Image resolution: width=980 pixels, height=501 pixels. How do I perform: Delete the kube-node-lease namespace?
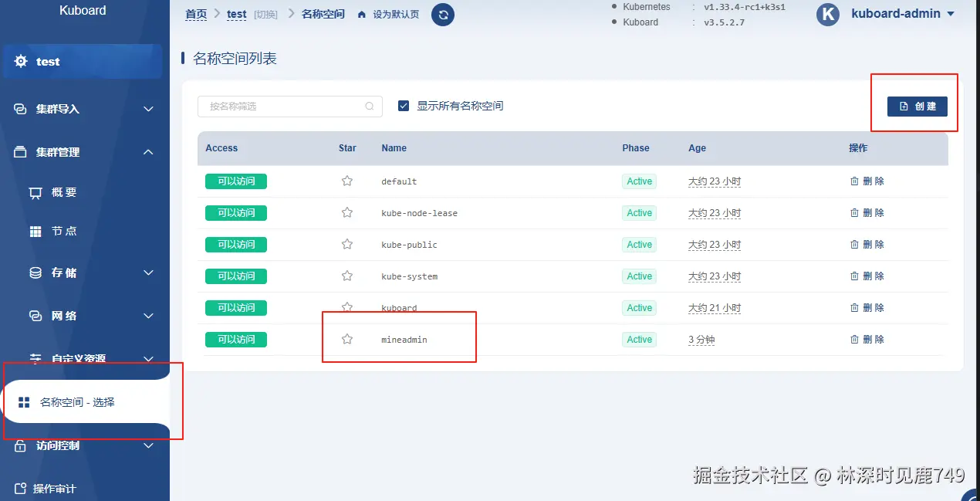click(x=867, y=212)
